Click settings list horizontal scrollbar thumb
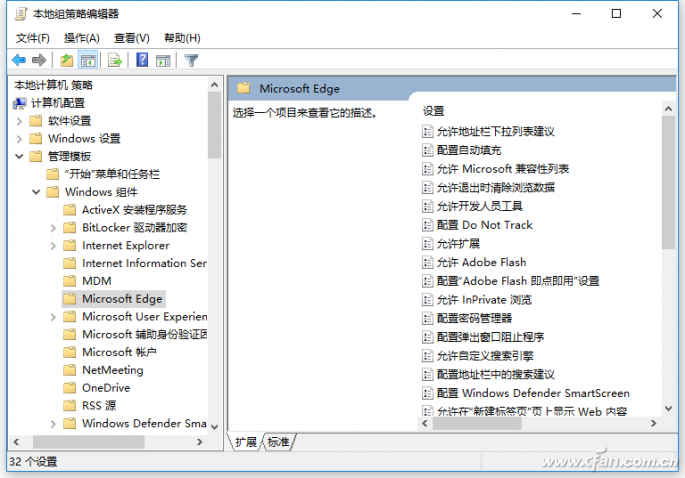 tap(477, 423)
